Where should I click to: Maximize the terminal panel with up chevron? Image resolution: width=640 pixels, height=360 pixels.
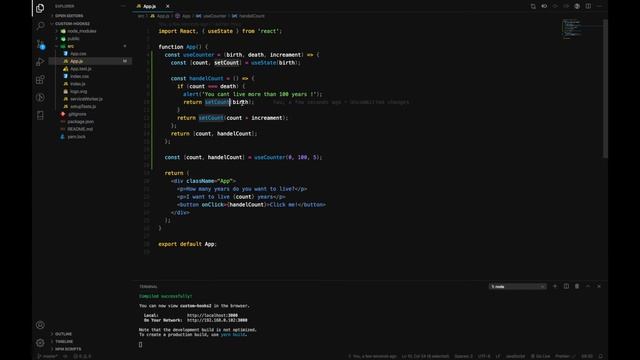pos(588,287)
